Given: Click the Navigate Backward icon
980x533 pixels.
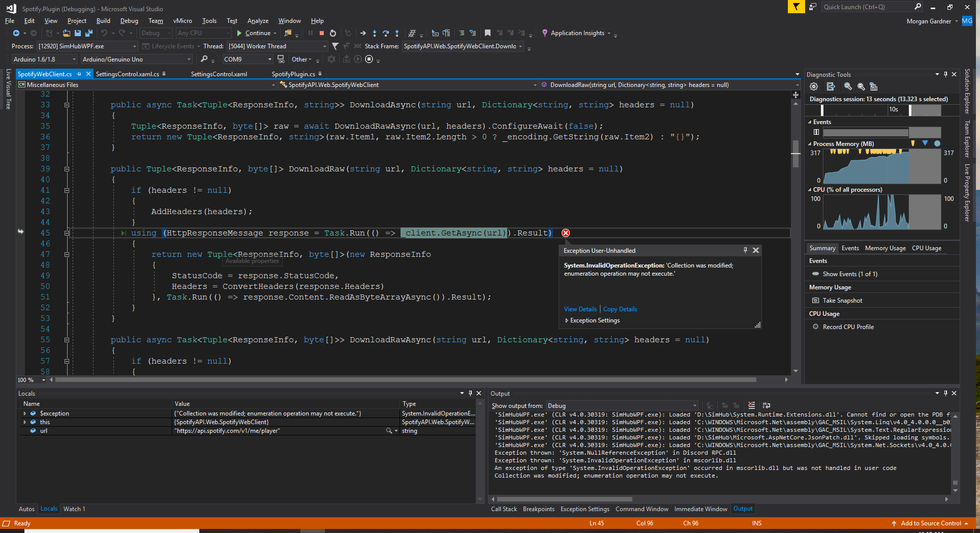Looking at the screenshot, I should click(x=16, y=33).
